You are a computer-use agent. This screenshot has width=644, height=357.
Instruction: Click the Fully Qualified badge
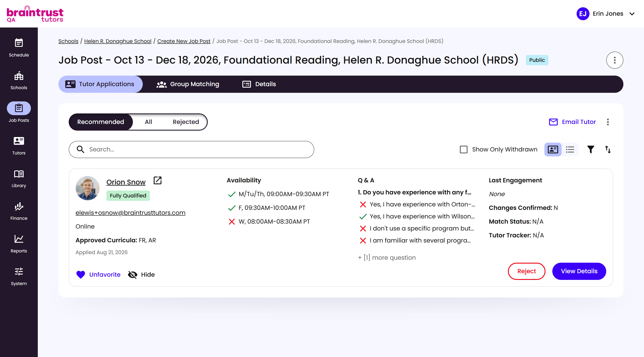click(128, 196)
